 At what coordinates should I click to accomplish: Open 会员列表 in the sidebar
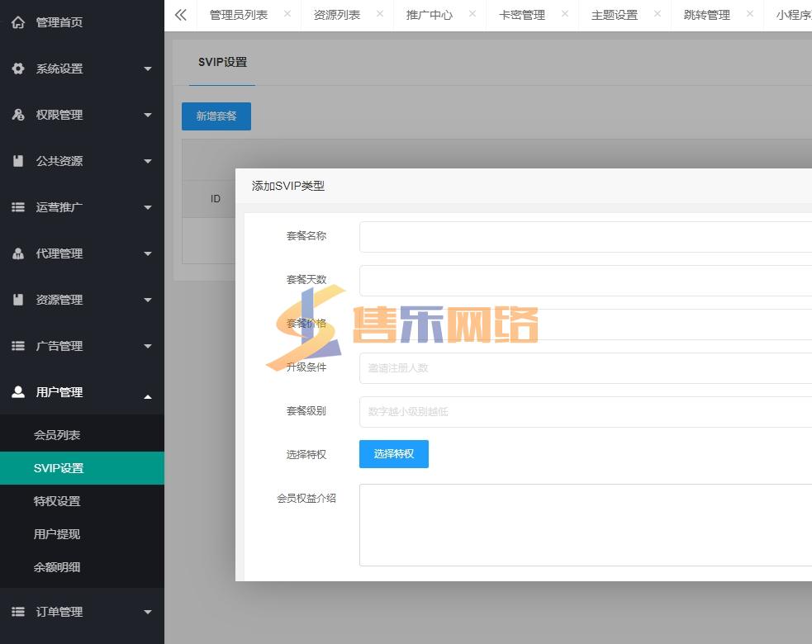point(57,435)
